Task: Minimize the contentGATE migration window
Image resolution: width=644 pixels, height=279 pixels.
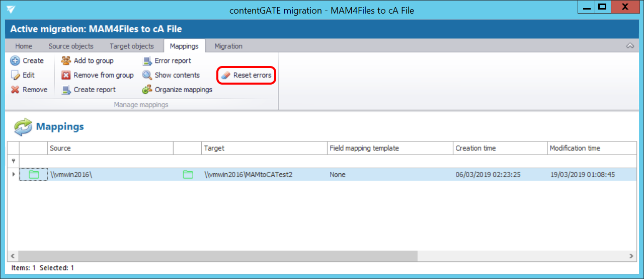Action: [586, 7]
